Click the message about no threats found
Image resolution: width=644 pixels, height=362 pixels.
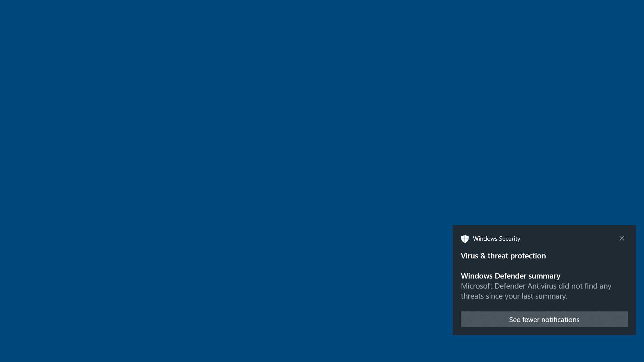click(x=536, y=291)
